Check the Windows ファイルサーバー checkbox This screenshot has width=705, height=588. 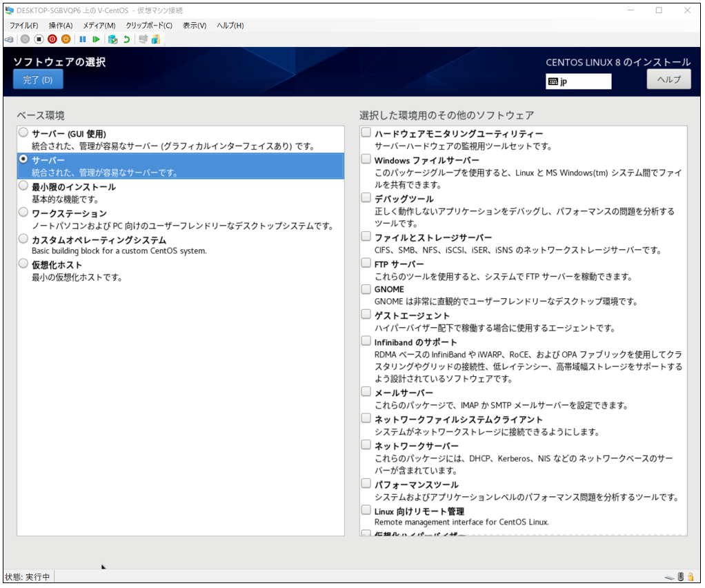click(x=366, y=159)
